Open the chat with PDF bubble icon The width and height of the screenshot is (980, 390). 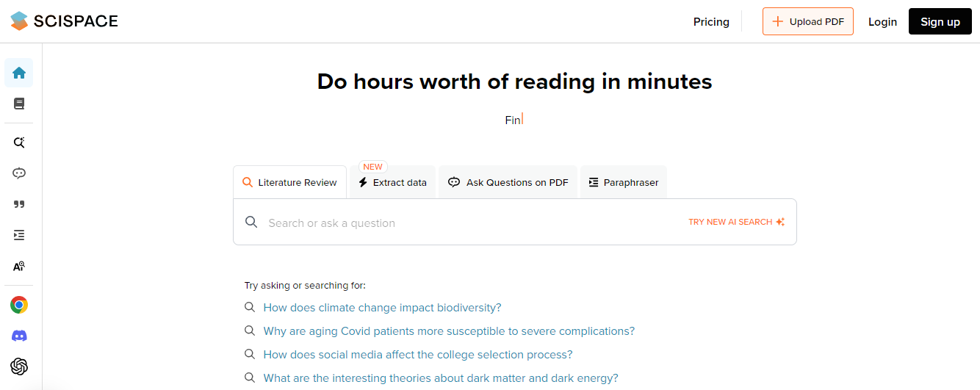pos(19,173)
